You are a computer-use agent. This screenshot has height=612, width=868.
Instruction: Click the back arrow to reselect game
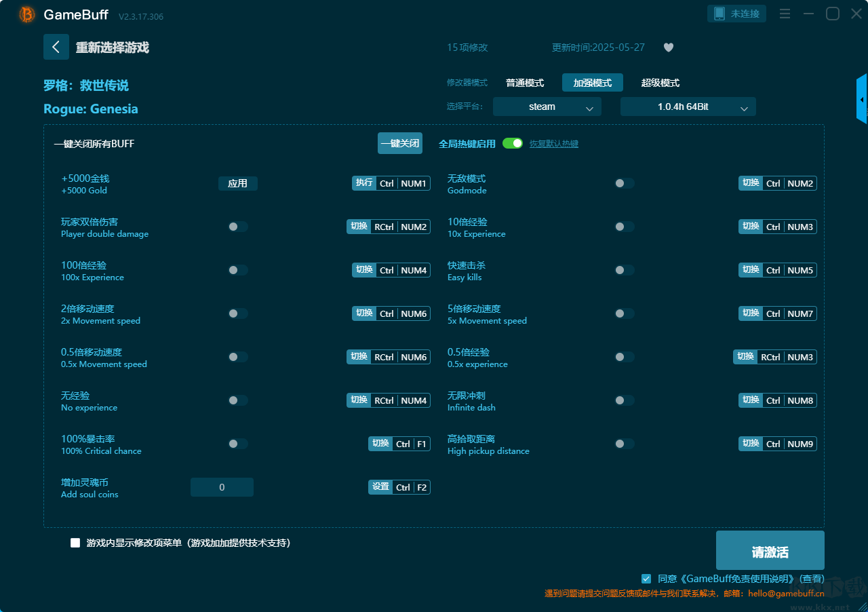click(56, 47)
